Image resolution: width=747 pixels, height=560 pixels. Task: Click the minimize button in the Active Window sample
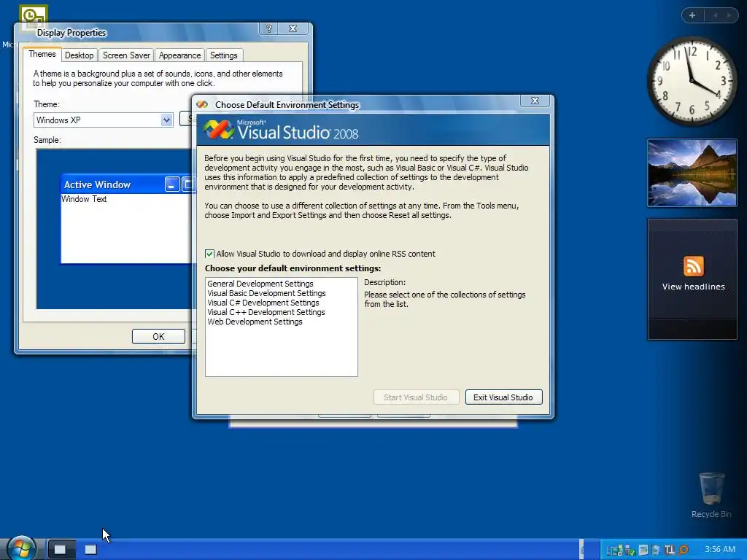172,184
